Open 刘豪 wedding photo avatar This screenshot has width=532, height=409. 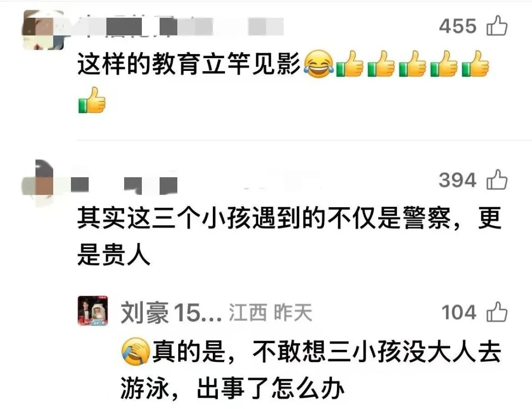tap(93, 311)
